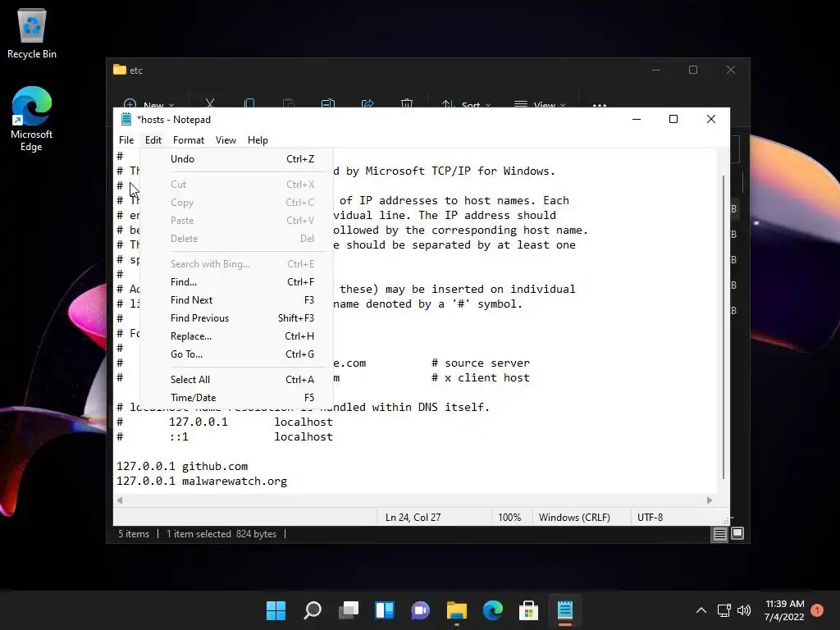Click the etc folder icon in Explorer title
The image size is (840, 630).
click(x=120, y=70)
